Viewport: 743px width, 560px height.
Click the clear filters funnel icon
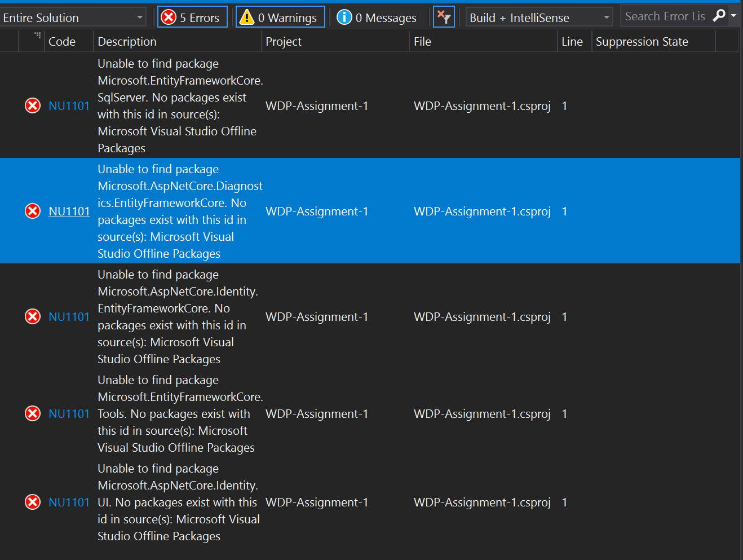tap(444, 17)
